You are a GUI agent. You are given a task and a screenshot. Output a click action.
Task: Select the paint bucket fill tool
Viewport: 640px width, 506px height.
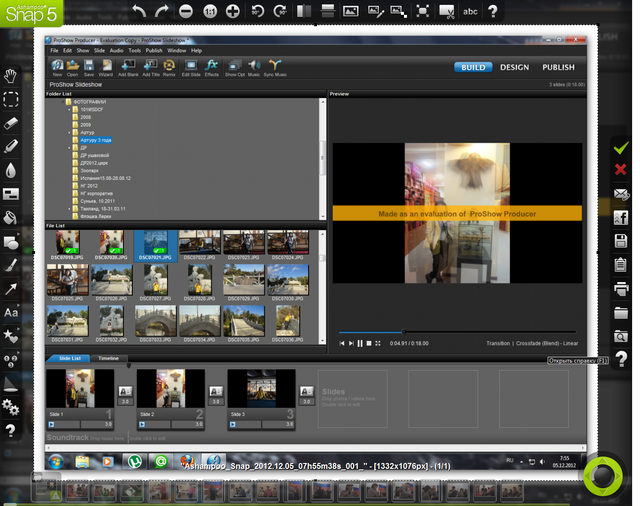(x=10, y=217)
